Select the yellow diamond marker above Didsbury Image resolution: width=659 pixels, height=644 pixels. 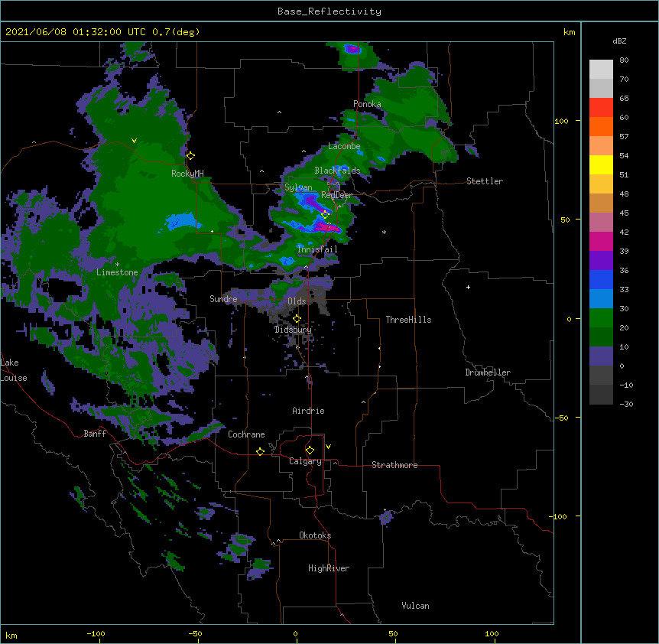click(x=297, y=319)
